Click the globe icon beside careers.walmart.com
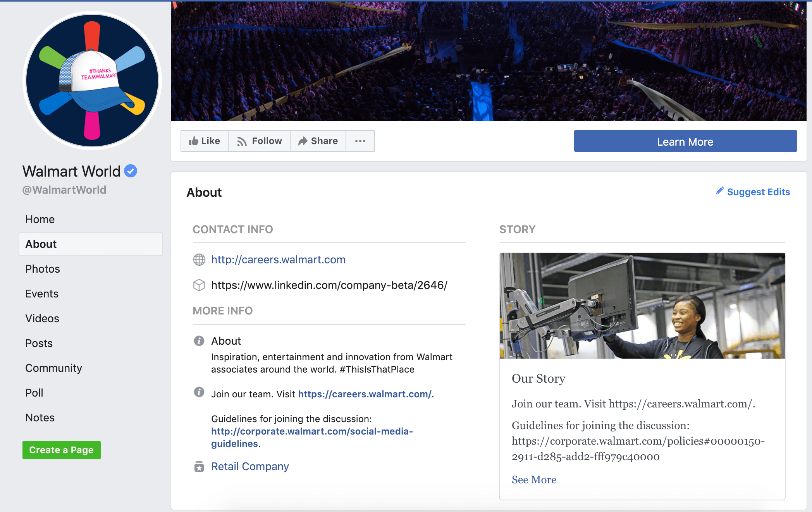 [x=199, y=260]
